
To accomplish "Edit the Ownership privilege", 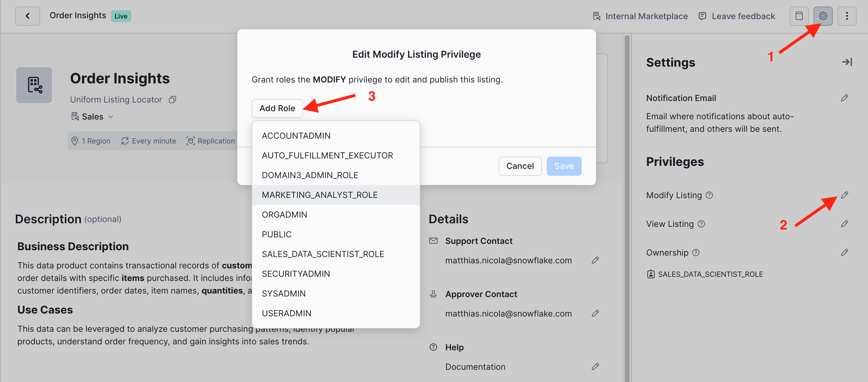I will click(x=844, y=252).
